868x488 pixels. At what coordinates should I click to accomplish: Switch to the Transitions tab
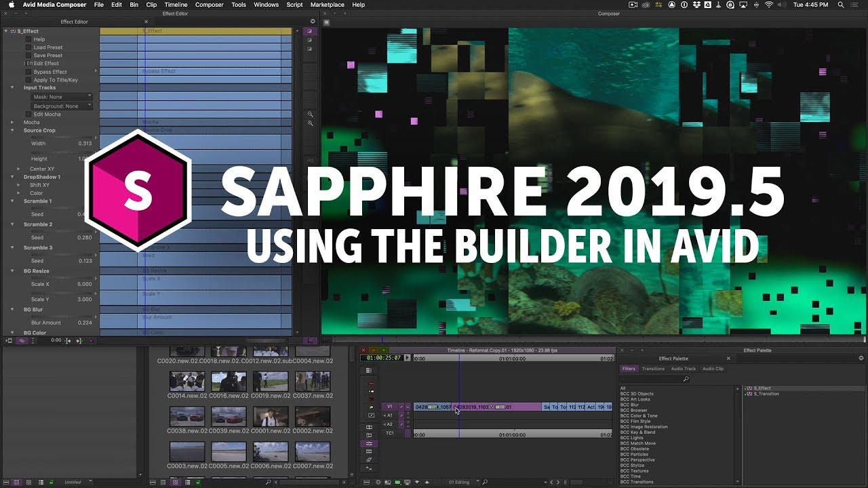(653, 369)
